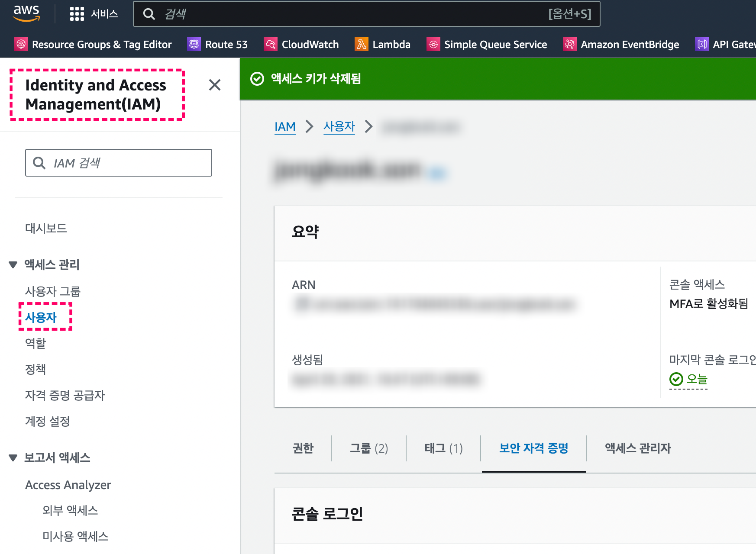Image resolution: width=756 pixels, height=554 pixels.
Task: Close the IAM navigation sidebar
Action: pyautogui.click(x=215, y=85)
